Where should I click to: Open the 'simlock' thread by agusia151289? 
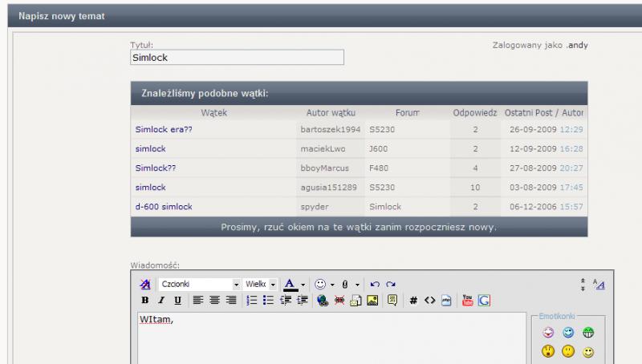tap(151, 187)
